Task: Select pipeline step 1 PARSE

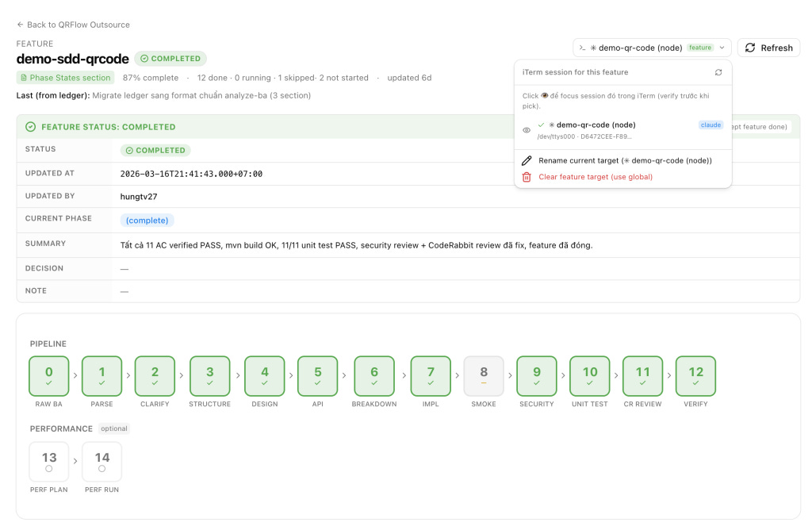Action: tap(102, 376)
